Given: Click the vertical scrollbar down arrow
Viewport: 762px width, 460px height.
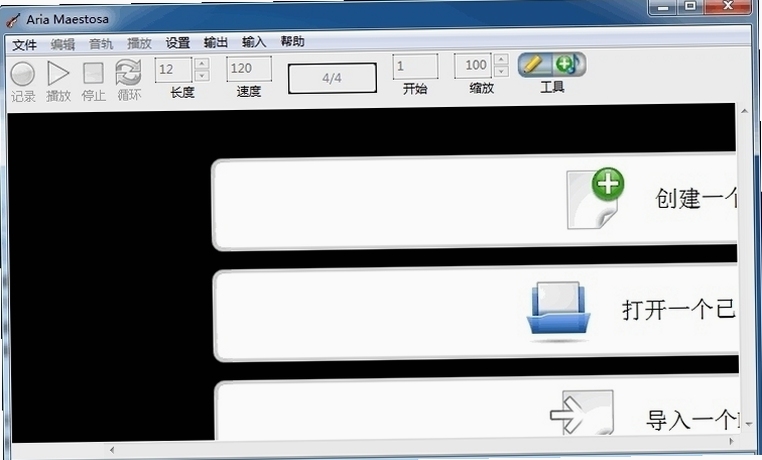Looking at the screenshot, I should (749, 424).
